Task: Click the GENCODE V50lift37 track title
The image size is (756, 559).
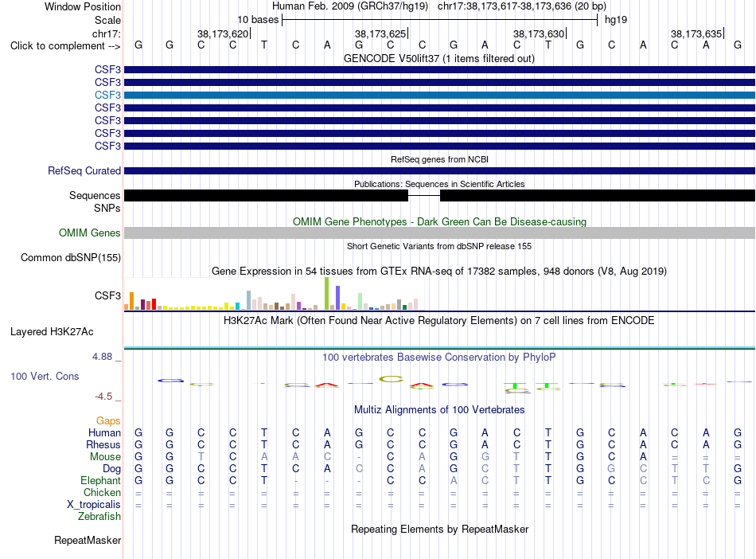Action: [x=439, y=58]
